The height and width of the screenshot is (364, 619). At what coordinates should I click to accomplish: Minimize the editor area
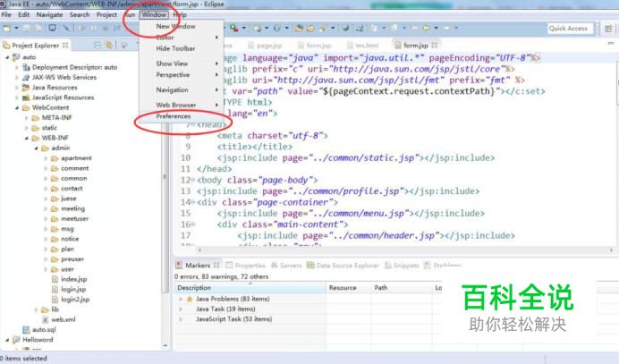[x=611, y=43]
